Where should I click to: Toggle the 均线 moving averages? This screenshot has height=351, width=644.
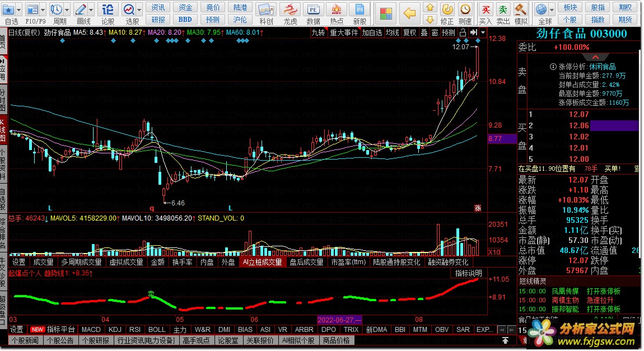point(392,33)
